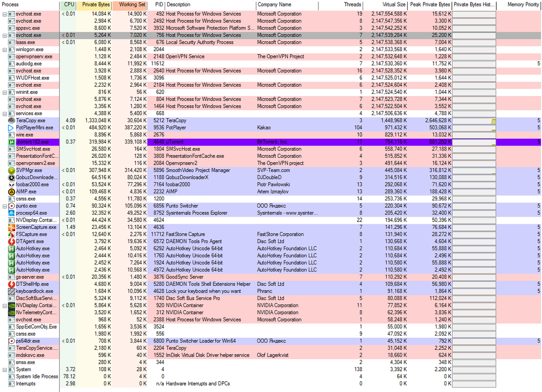The height and width of the screenshot is (392, 542).
Task: Collapse the punto.exe tree node
Action: tap(4, 206)
